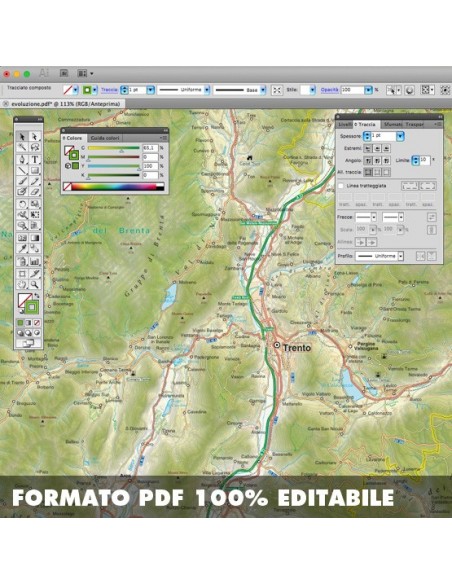Select the Blend tool
This screenshot has width=452, height=584.
35,248
